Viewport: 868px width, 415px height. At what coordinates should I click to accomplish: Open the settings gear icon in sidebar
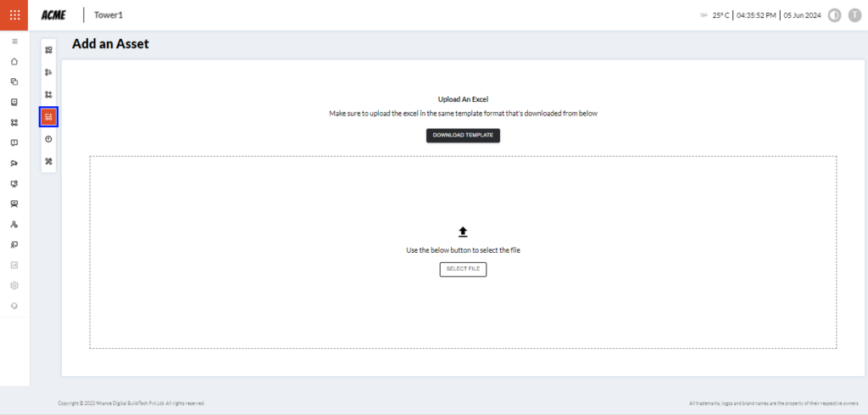14,285
